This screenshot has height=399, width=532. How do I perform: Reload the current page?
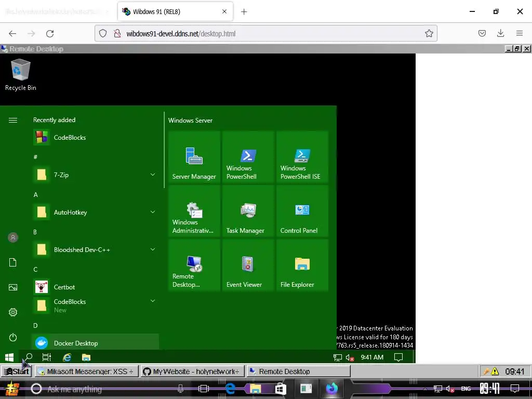click(x=50, y=33)
